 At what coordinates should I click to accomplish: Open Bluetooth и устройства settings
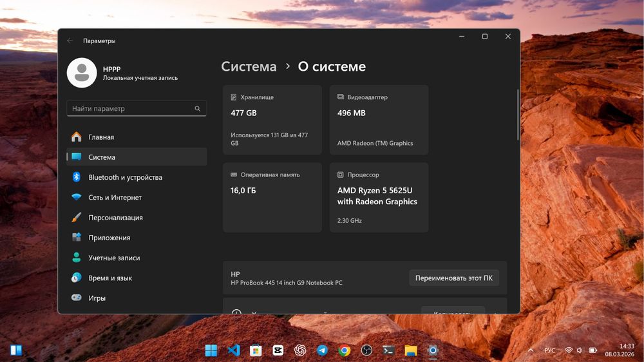tap(137, 177)
